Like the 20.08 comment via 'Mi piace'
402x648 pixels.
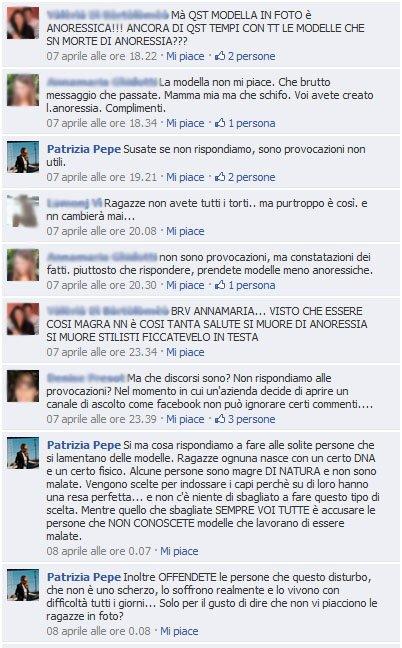pyautogui.click(x=185, y=231)
